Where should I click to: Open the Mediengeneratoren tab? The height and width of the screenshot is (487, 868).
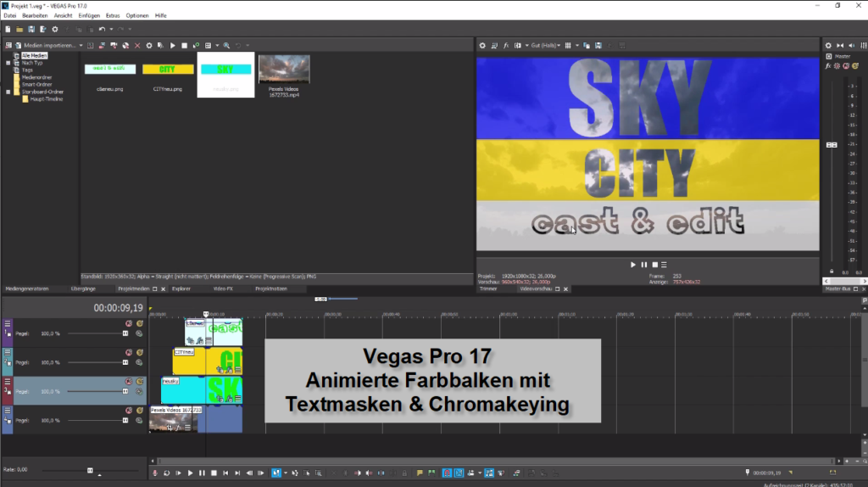[x=26, y=288]
